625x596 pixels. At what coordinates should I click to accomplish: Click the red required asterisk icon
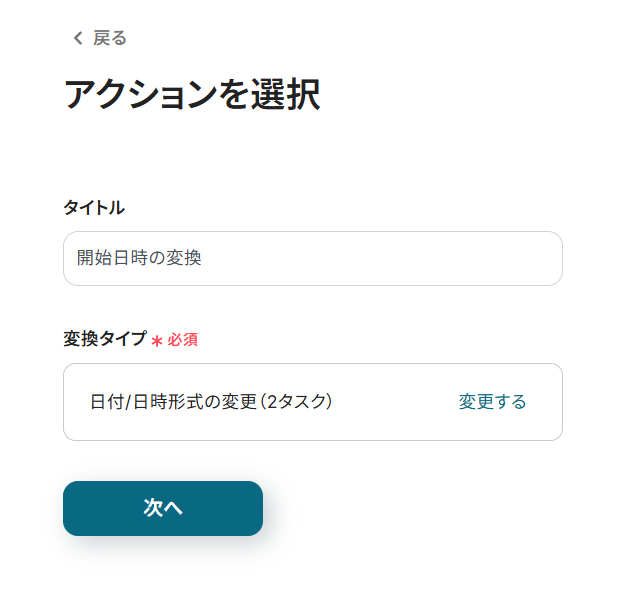[157, 341]
